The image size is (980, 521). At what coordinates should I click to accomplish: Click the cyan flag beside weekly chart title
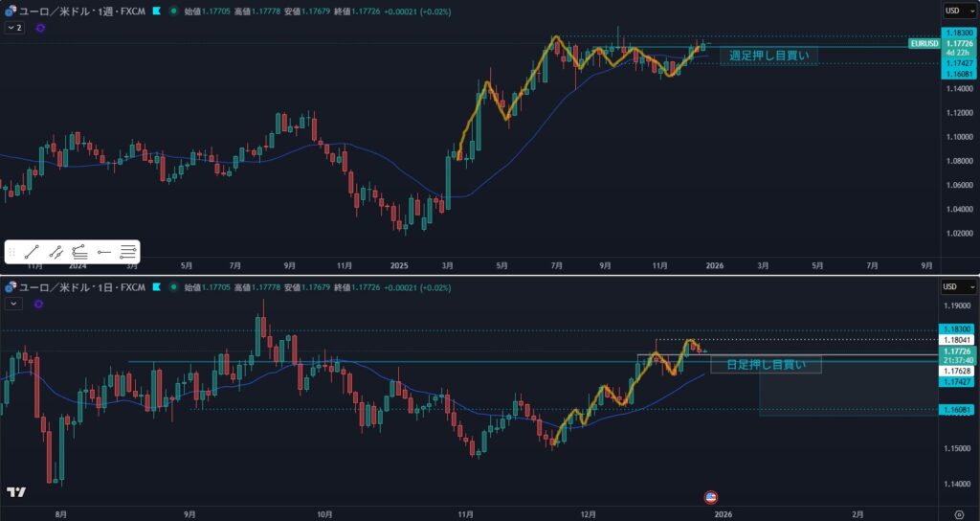pyautogui.click(x=156, y=11)
